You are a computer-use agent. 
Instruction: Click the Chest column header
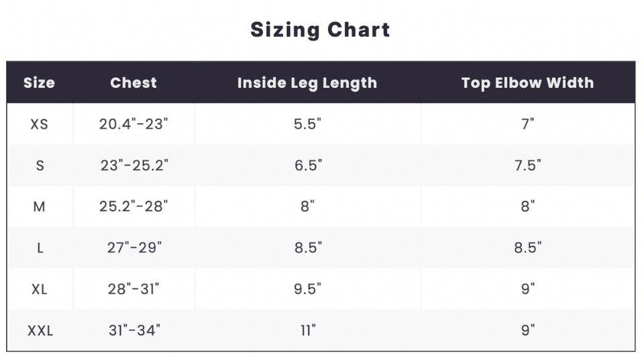133,83
